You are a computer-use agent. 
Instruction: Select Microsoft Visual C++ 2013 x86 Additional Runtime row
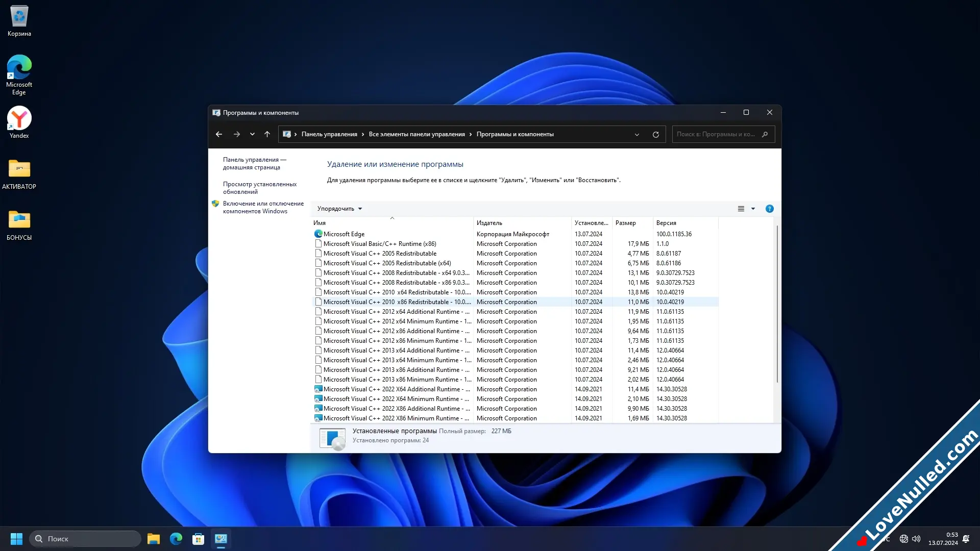coord(514,370)
